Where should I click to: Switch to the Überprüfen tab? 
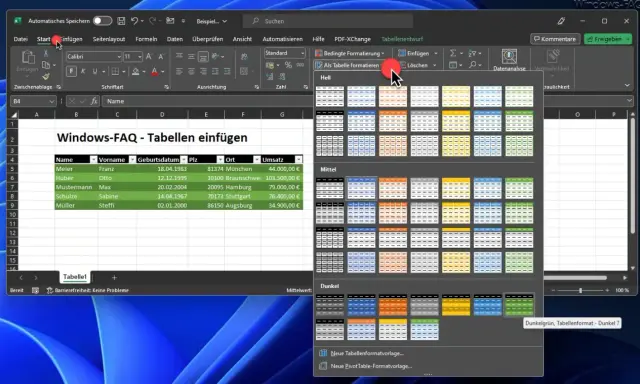[x=207, y=39]
